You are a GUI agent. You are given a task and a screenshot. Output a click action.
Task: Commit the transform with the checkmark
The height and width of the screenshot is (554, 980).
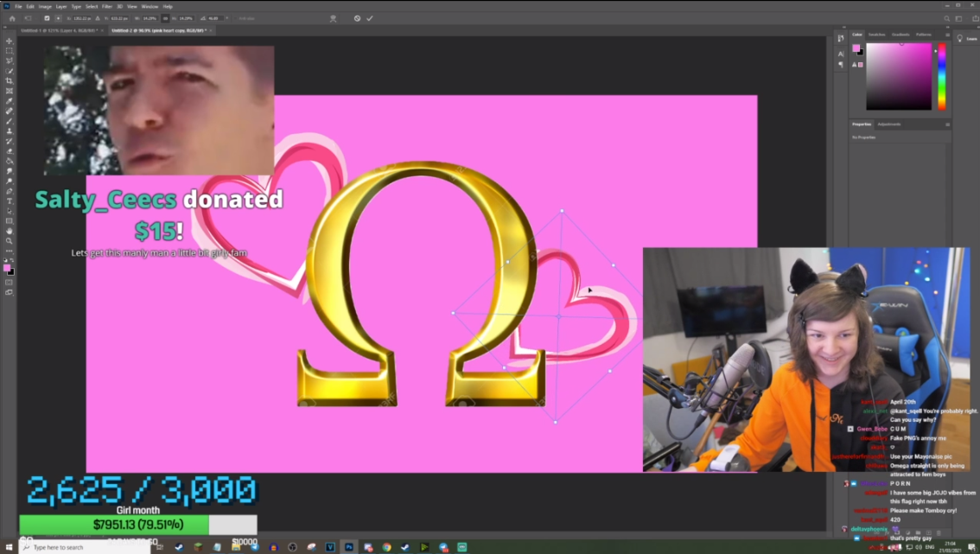(x=369, y=18)
